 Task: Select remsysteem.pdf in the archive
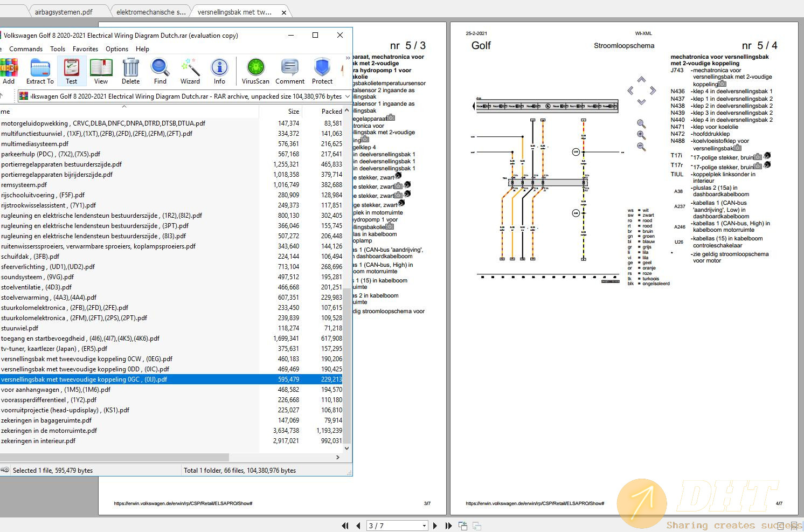tap(171, 185)
